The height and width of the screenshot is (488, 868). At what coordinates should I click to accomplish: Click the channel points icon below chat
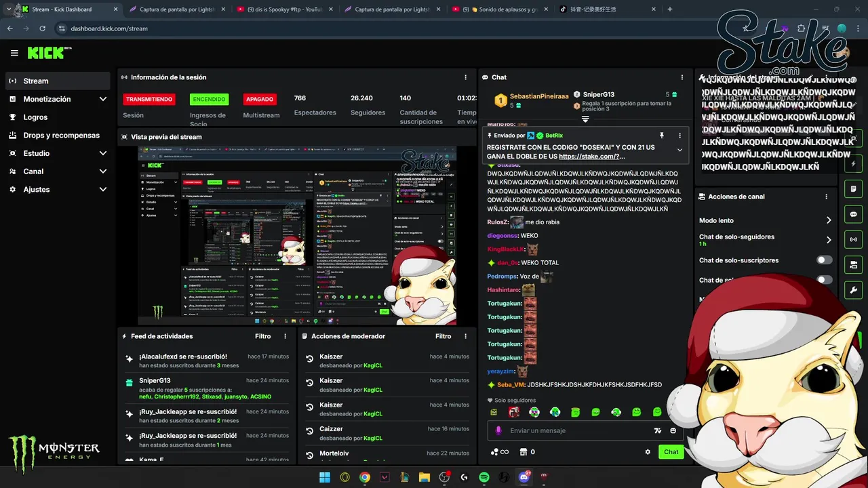500,452
